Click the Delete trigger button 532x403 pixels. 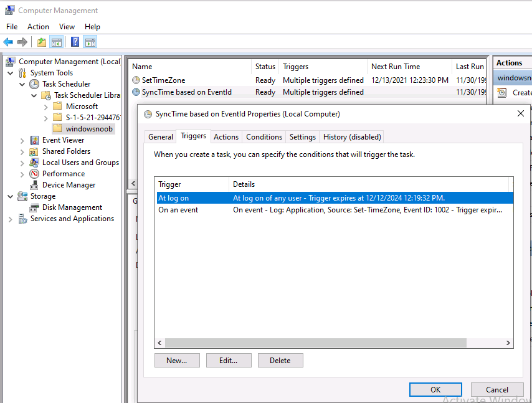click(280, 360)
